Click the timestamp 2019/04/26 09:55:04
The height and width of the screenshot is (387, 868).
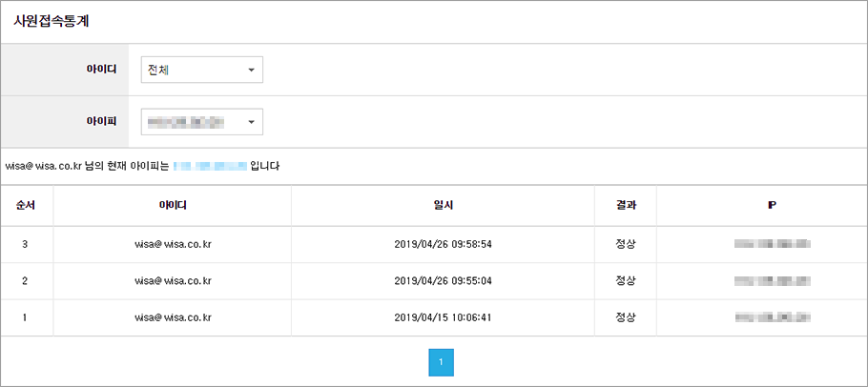tap(443, 281)
